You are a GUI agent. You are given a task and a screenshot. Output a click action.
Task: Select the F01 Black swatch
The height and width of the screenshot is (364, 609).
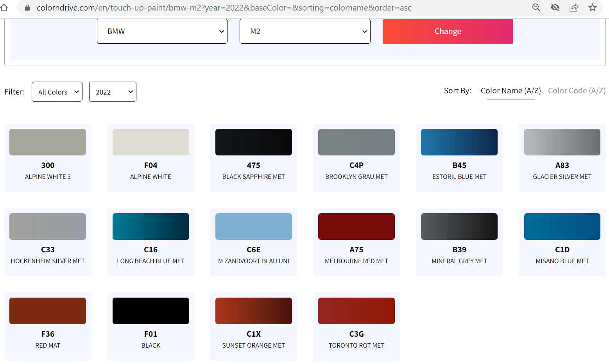pos(151,311)
